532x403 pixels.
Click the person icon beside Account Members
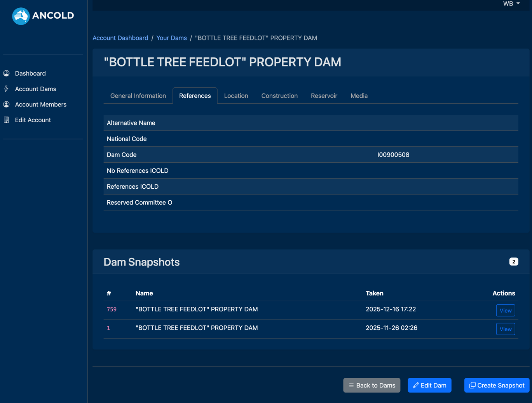point(6,104)
